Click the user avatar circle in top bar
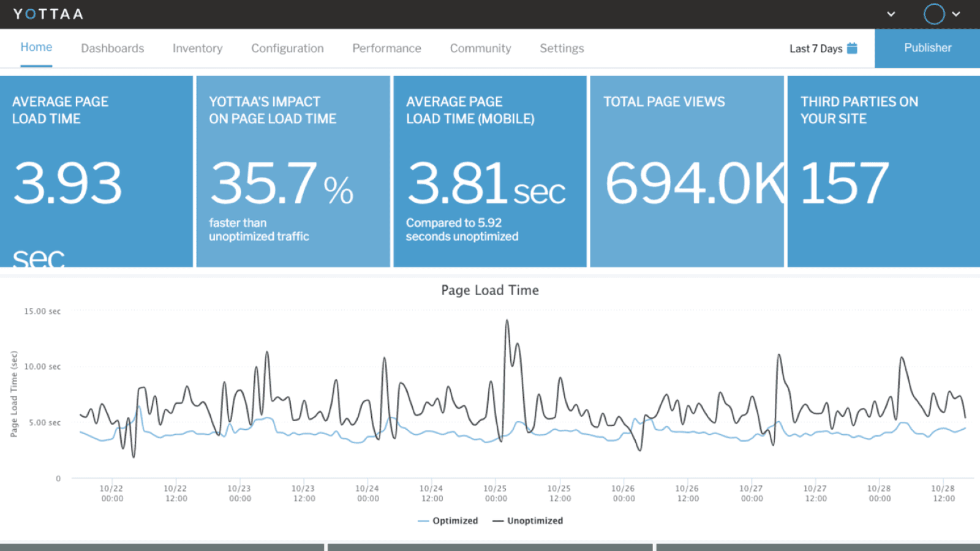The height and width of the screenshot is (551, 980). (x=933, y=13)
